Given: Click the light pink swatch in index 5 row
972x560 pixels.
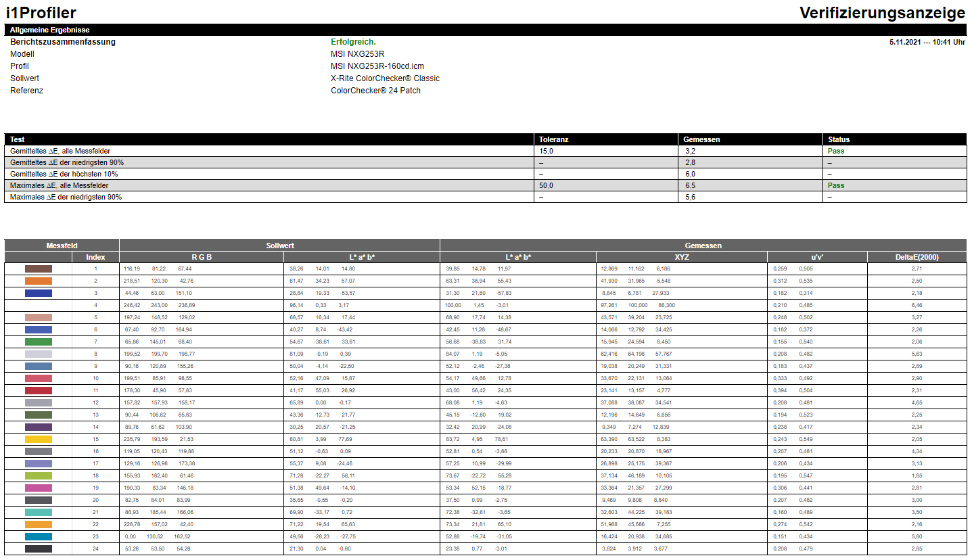Looking at the screenshot, I should pos(39,317).
